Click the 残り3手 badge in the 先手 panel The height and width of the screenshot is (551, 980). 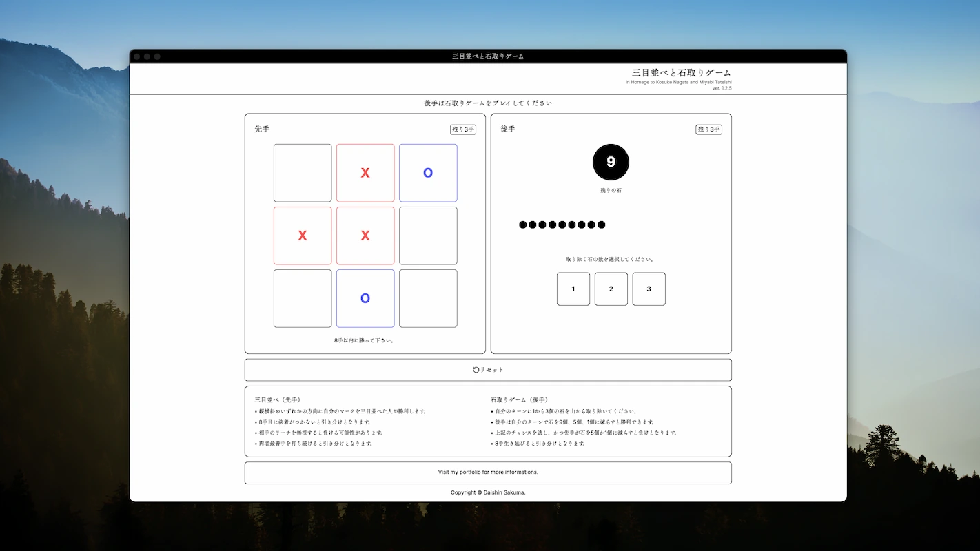pos(462,129)
